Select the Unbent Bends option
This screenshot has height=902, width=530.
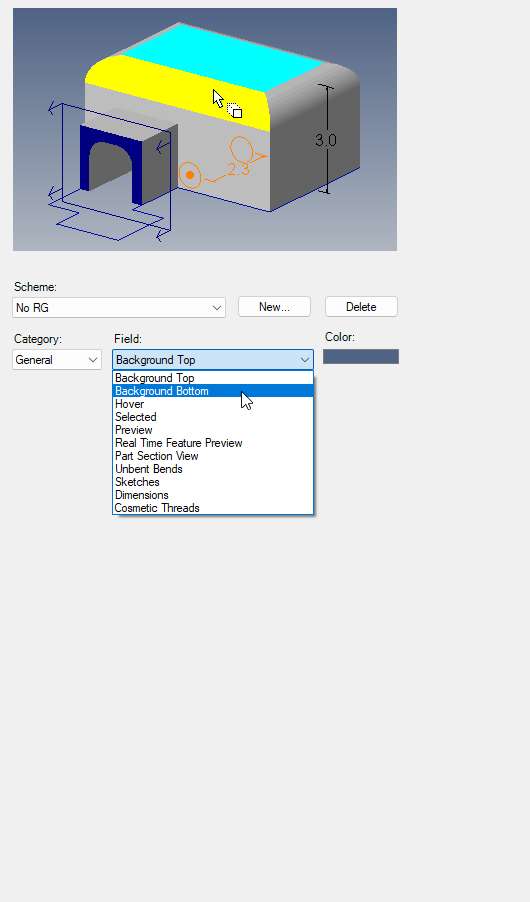213,469
